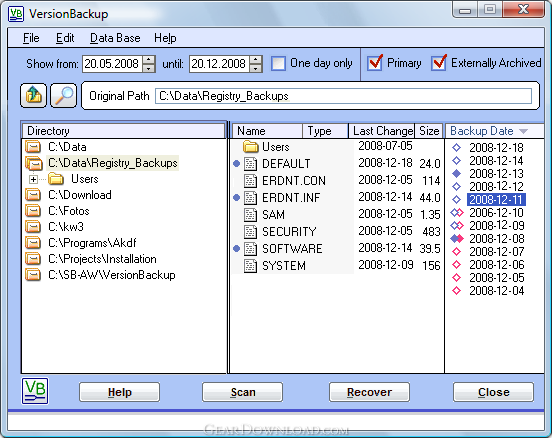The image size is (552, 438).
Task: Click the magnifying glass search icon
Action: (x=64, y=95)
